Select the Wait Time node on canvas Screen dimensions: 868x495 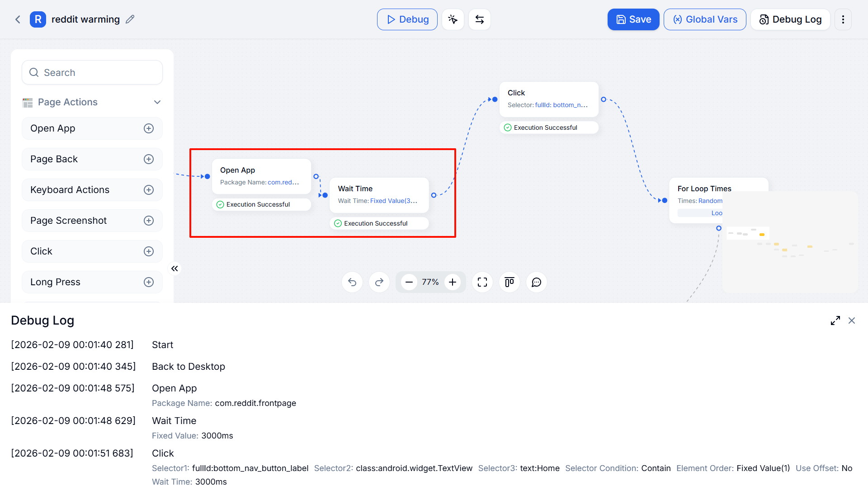click(379, 195)
